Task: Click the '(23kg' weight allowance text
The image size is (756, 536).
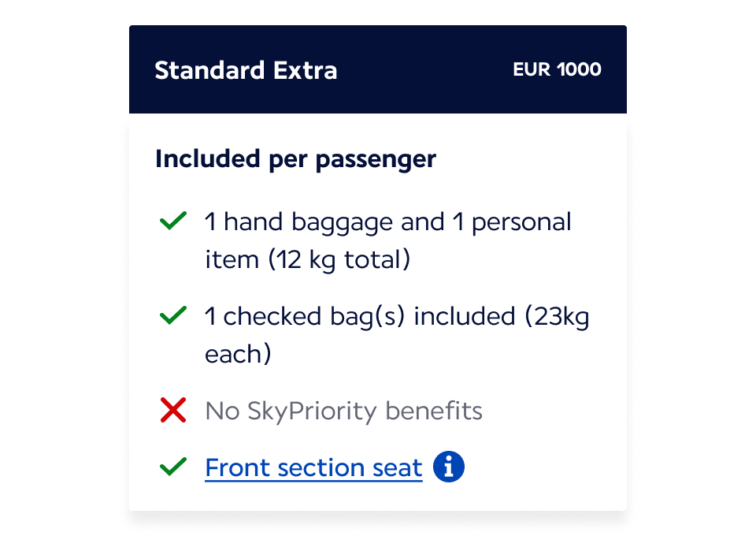Action: click(558, 317)
